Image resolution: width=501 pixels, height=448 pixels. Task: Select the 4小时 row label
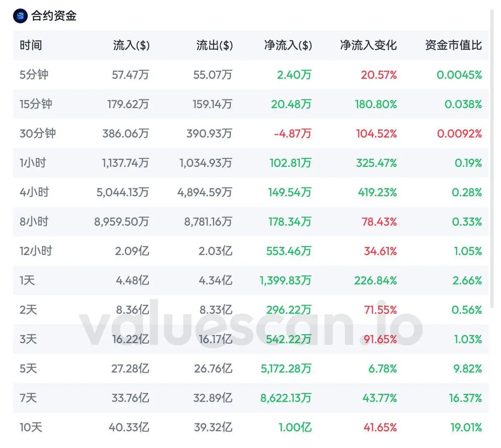pyautogui.click(x=34, y=192)
